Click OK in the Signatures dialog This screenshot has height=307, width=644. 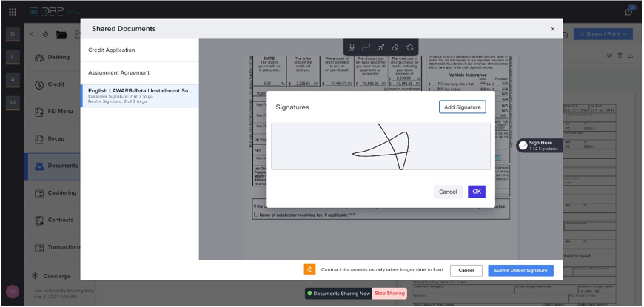[x=477, y=192]
